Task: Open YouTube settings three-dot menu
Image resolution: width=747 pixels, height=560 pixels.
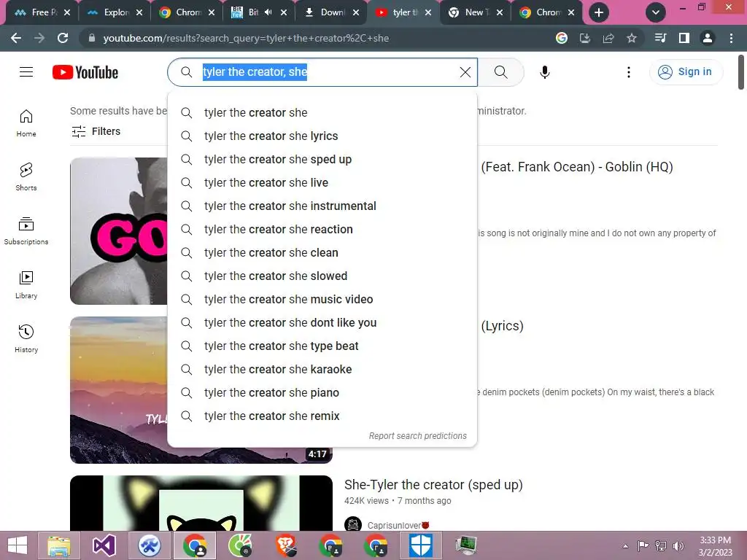Action: tap(628, 72)
